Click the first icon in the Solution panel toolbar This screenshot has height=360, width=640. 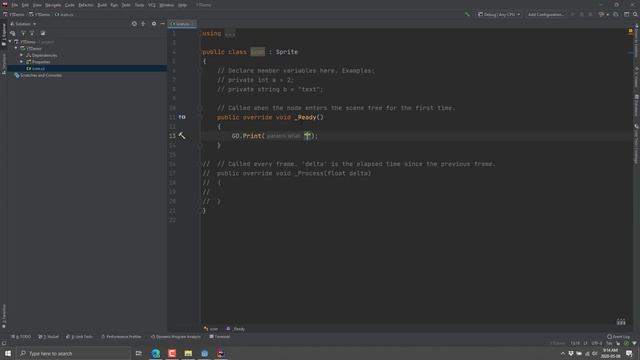click(13, 33)
